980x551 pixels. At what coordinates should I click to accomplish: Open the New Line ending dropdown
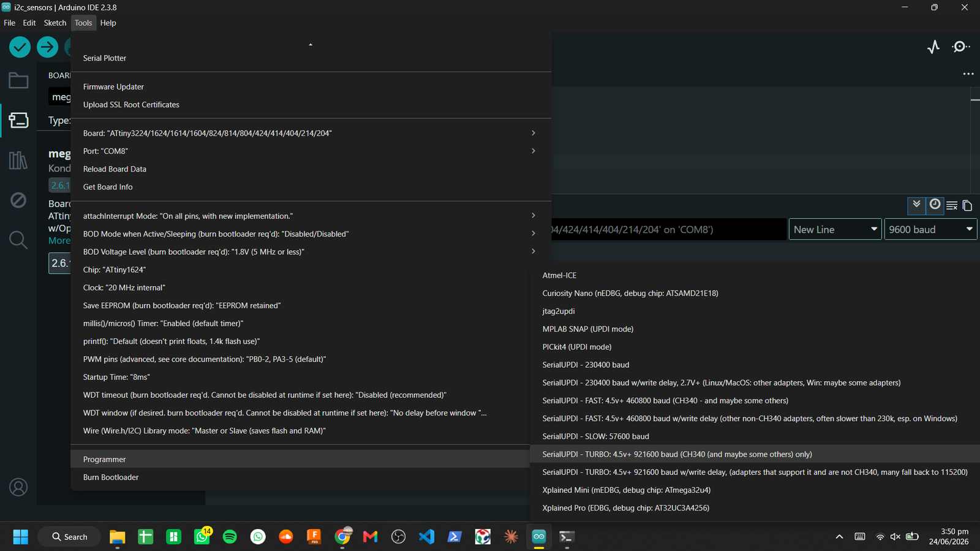[x=835, y=229]
